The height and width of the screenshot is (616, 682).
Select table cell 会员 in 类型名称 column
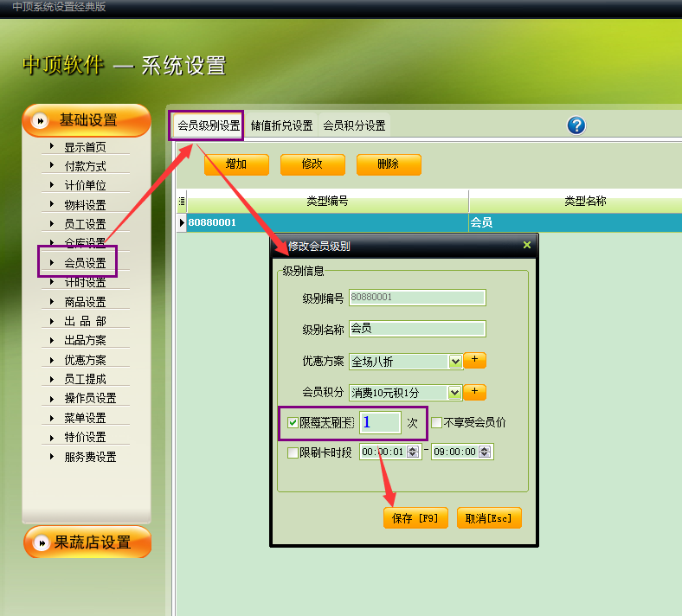576,222
